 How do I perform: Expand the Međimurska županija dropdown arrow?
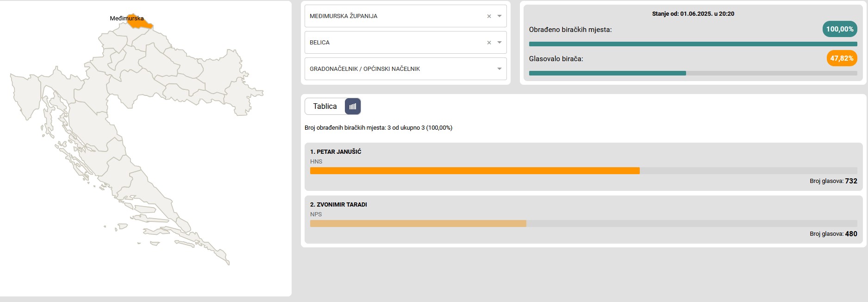pos(500,16)
